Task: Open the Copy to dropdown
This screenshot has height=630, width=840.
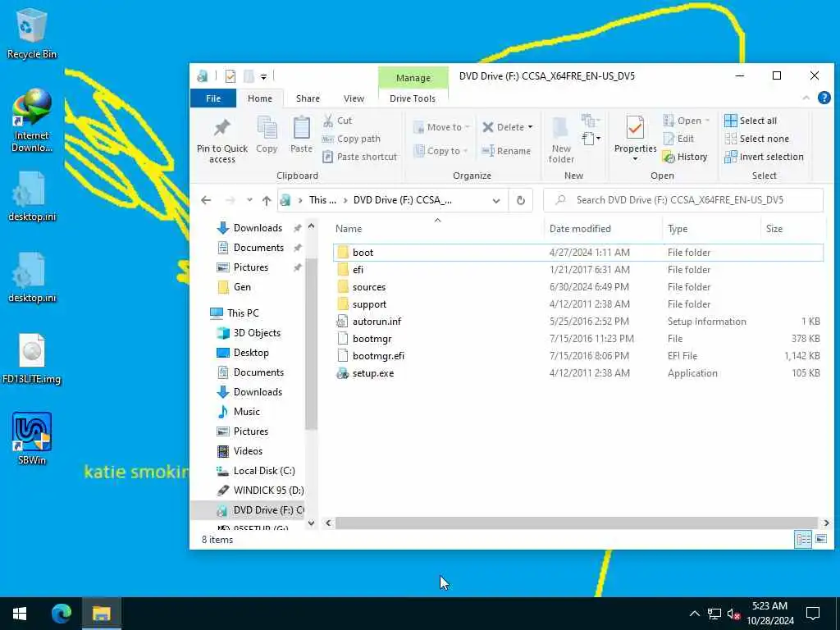Action: 441,151
